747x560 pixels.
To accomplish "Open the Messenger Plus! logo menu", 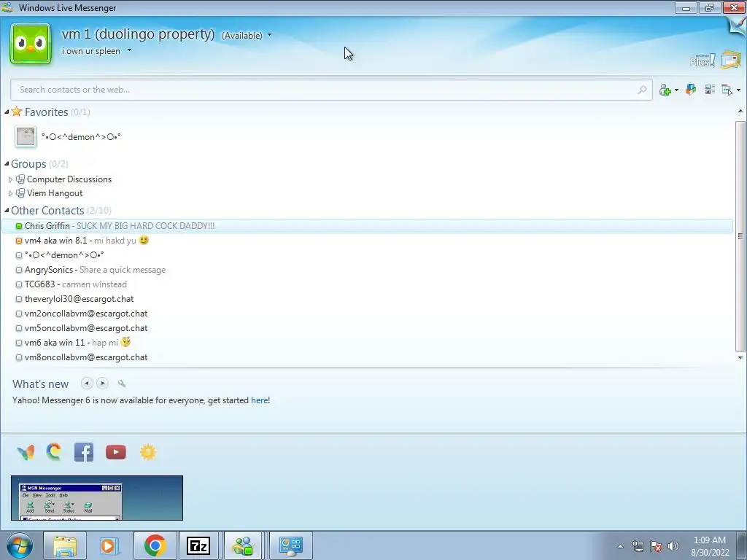I will click(702, 61).
